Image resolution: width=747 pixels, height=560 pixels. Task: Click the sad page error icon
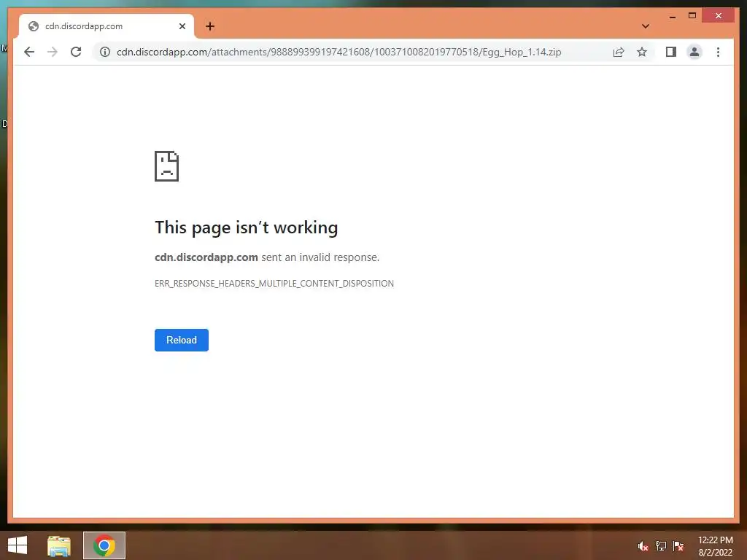167,166
